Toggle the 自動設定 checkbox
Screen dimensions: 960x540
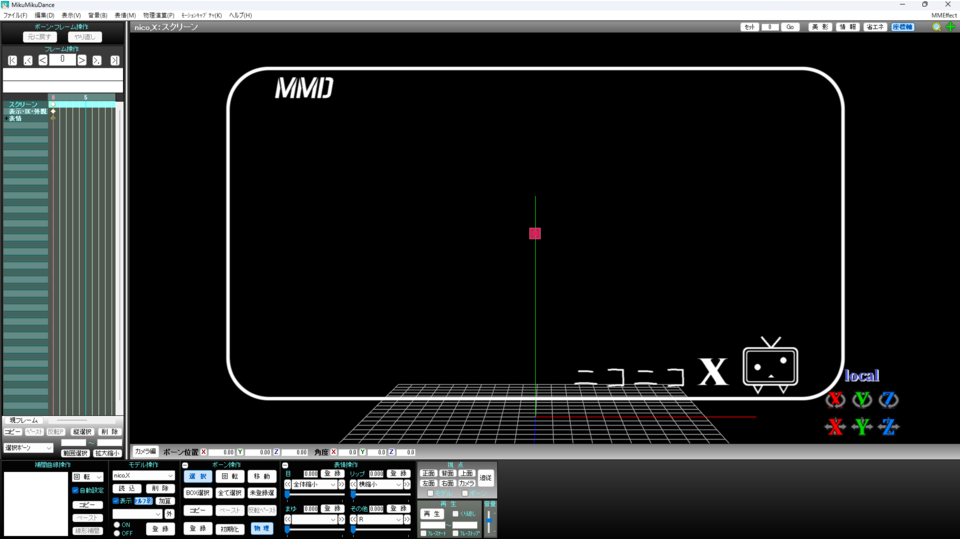(x=75, y=490)
